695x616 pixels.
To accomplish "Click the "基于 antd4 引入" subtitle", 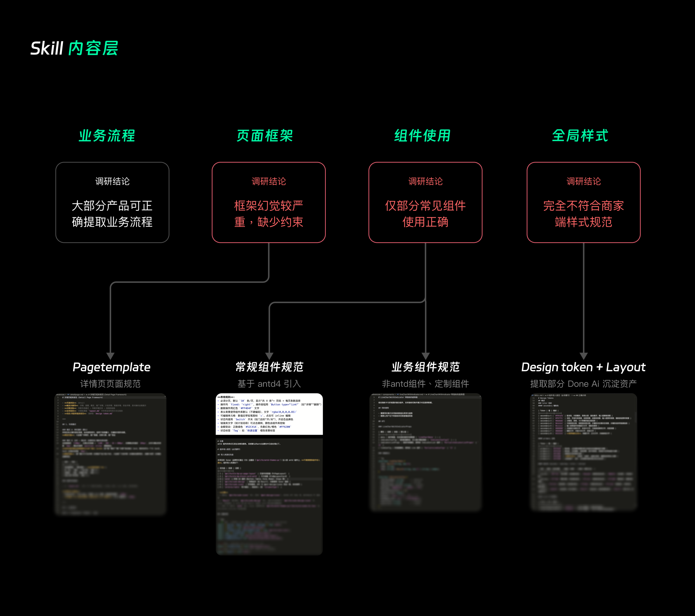I will point(269,384).
